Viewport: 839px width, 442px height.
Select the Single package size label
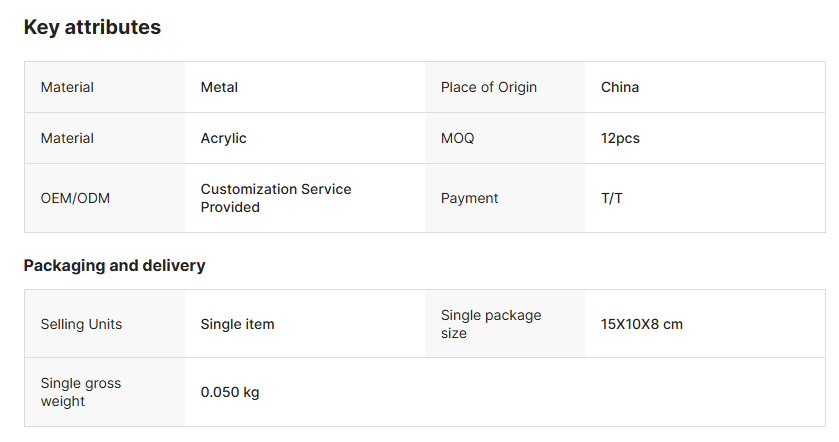490,324
